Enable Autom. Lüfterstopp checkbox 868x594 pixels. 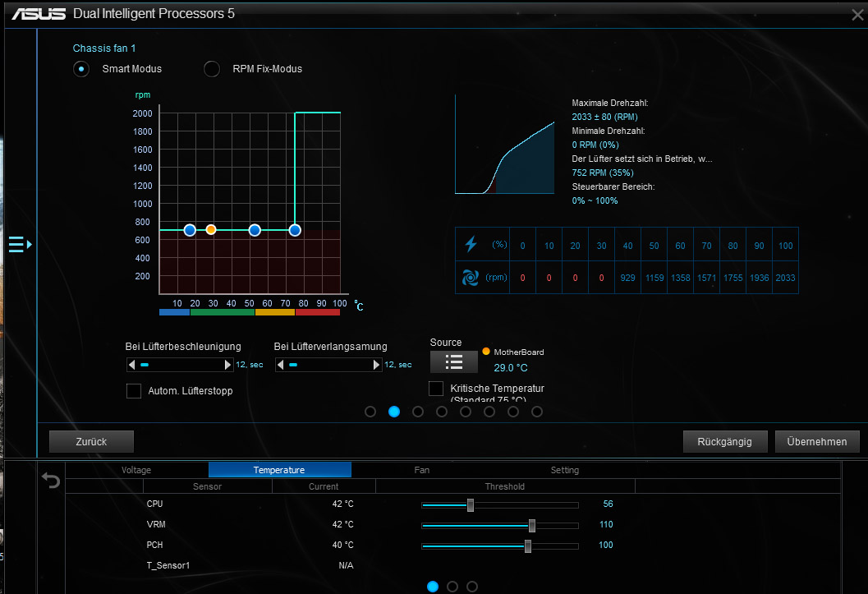[134, 391]
